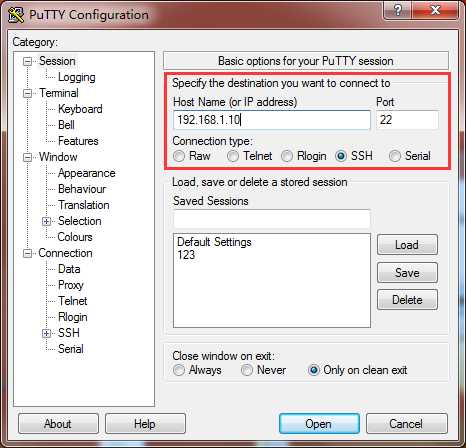Open the Translation settings category
The width and height of the screenshot is (466, 448).
(x=83, y=205)
